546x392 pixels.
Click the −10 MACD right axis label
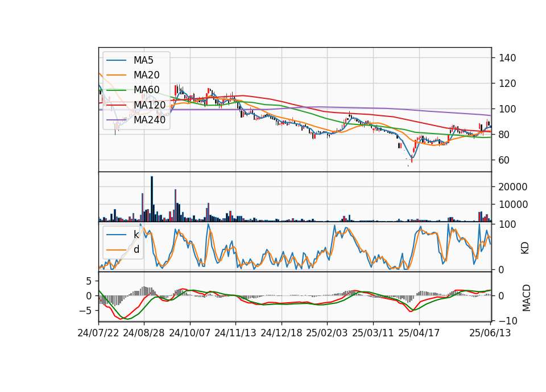(508, 320)
